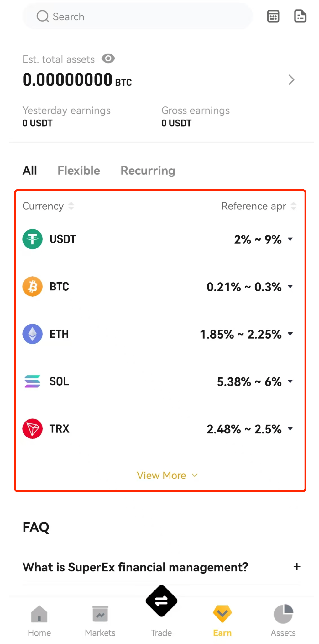The width and height of the screenshot is (319, 644).
Task: Expand the USDT 2% ~ 9% dropdown
Action: [290, 239]
